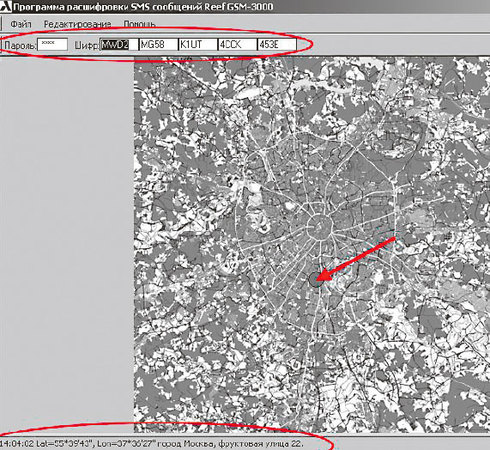Focus the K1UT cipher field

[198, 44]
